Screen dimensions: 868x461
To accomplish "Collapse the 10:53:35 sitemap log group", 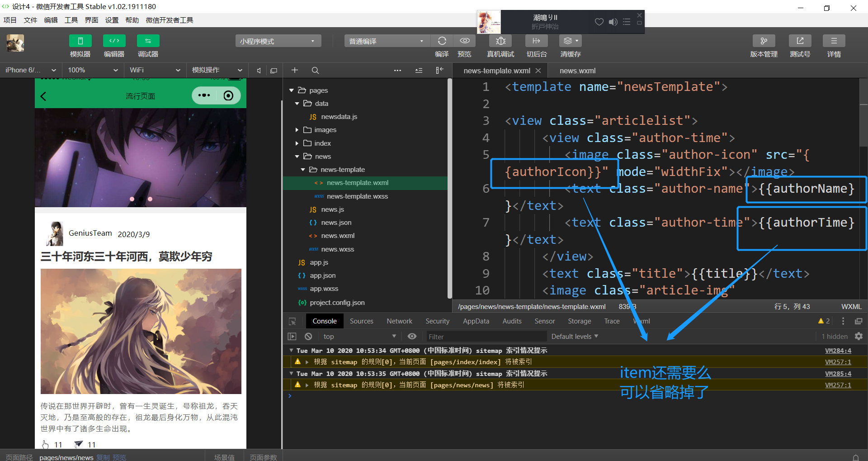I will [292, 374].
